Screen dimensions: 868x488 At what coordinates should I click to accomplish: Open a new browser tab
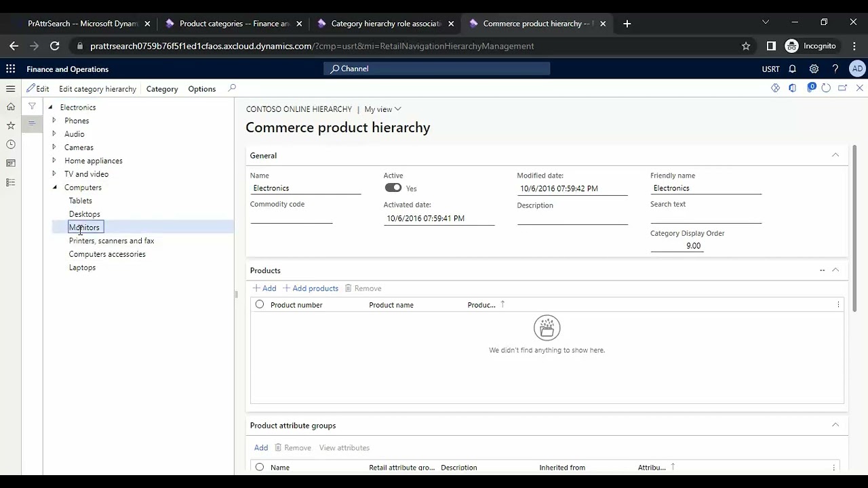click(627, 24)
